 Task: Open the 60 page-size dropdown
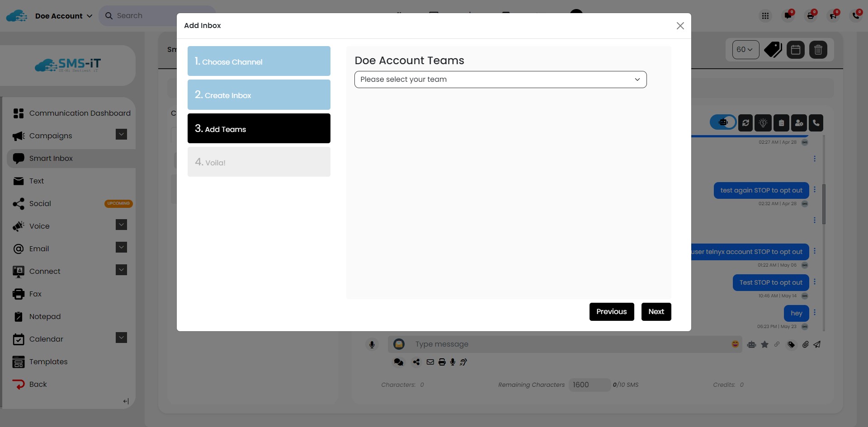[745, 50]
